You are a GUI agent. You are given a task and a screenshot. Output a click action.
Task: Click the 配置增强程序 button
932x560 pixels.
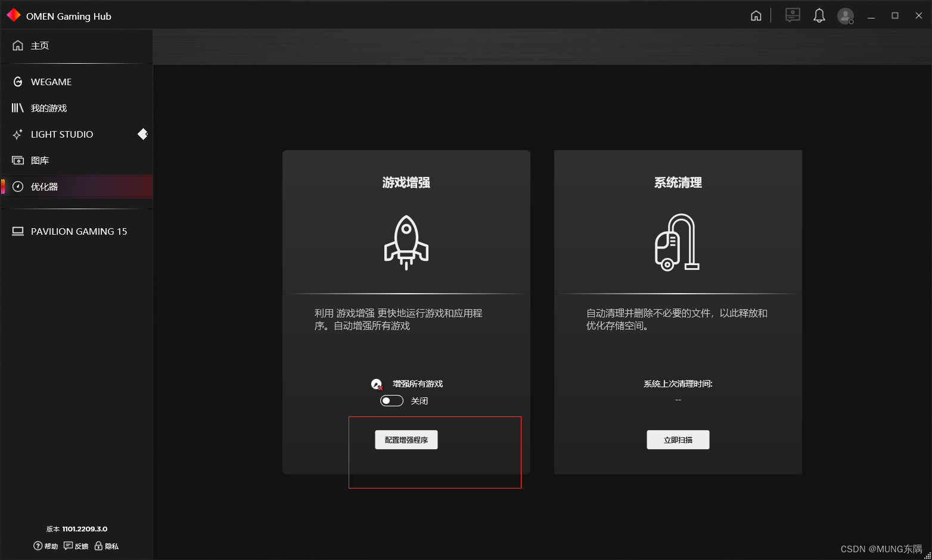(406, 440)
